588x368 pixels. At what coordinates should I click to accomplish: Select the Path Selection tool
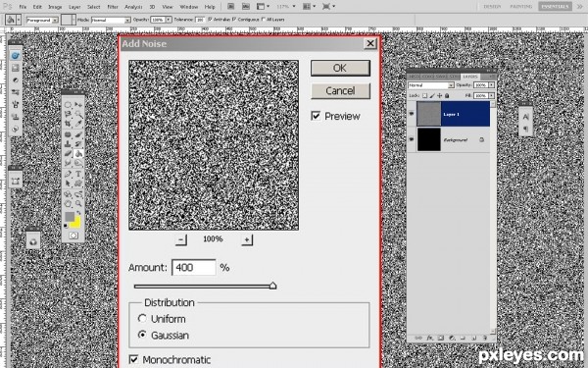[68, 184]
